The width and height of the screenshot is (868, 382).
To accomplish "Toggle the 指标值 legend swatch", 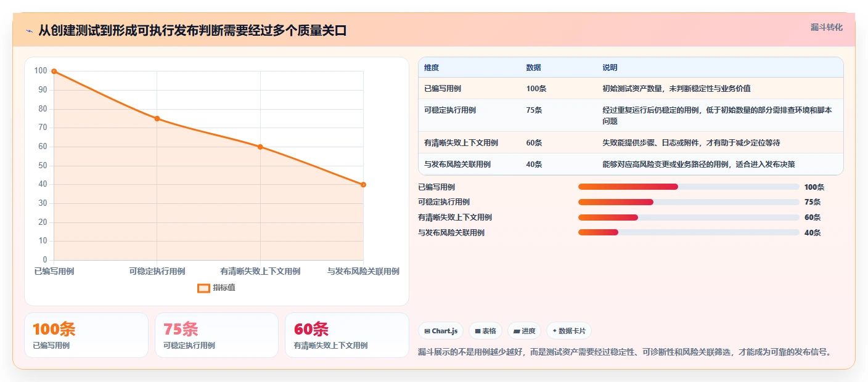I will tap(204, 288).
